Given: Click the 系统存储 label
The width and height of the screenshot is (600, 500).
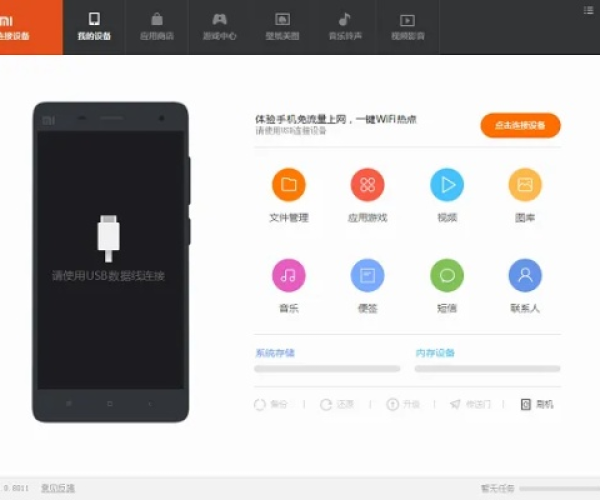Looking at the screenshot, I should [x=275, y=353].
